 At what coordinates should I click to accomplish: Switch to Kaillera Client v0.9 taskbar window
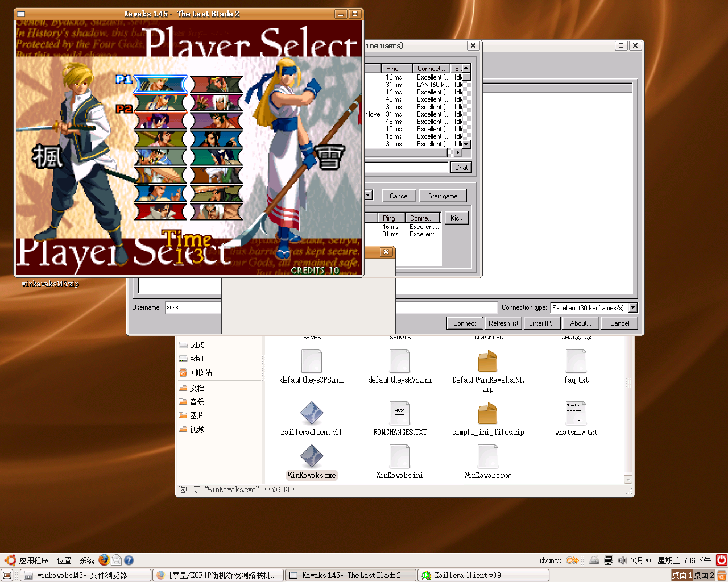tap(483, 575)
